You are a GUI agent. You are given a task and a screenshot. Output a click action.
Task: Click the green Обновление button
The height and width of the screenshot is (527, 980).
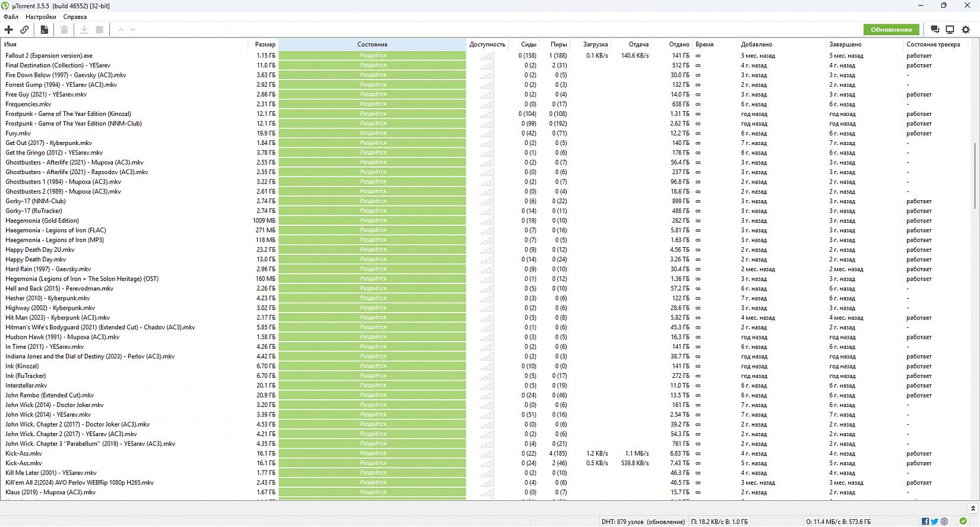click(x=891, y=30)
